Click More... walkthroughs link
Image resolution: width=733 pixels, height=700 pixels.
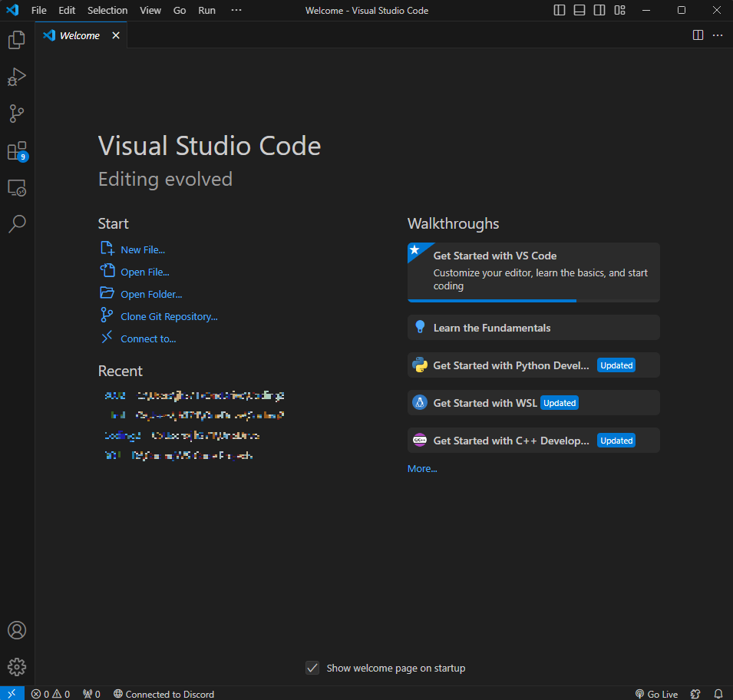click(422, 468)
